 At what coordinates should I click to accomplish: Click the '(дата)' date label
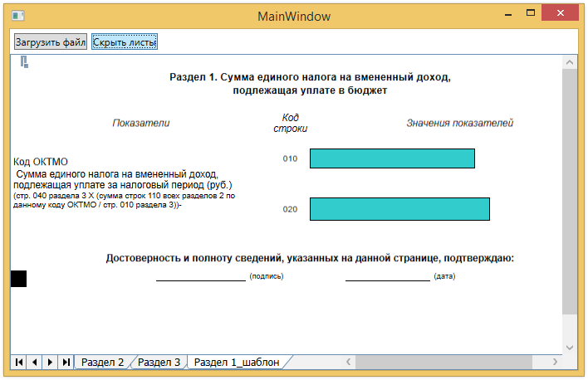(x=444, y=276)
